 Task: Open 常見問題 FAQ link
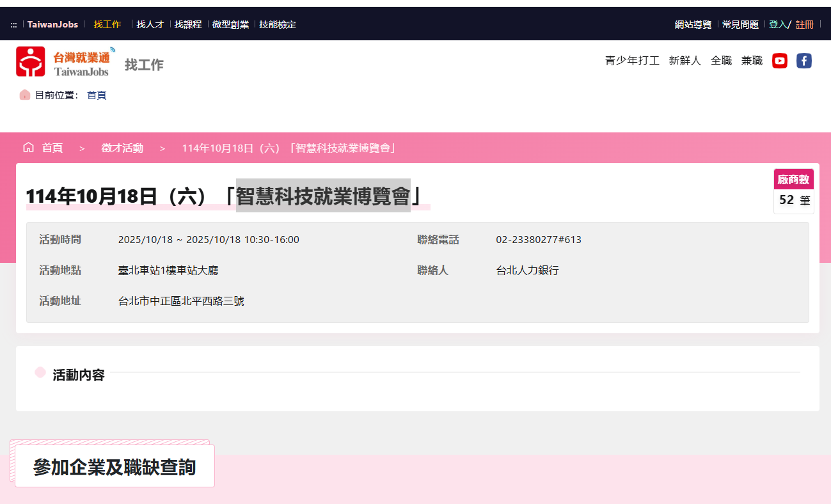pos(740,24)
